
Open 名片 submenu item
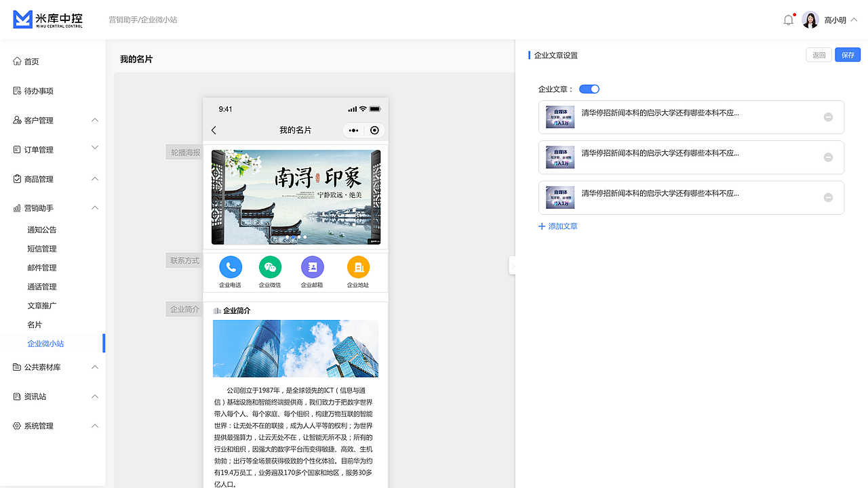[35, 325]
